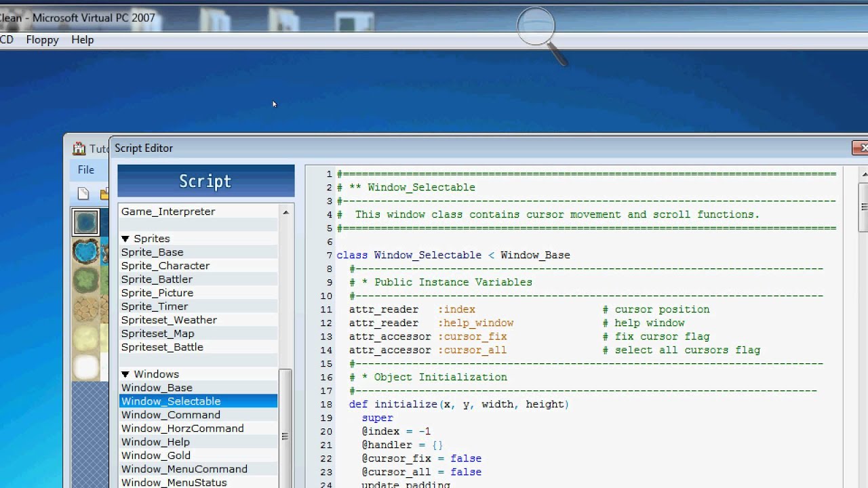Select the brown cobblestone tile
This screenshot has width=868, height=488.
(86, 310)
